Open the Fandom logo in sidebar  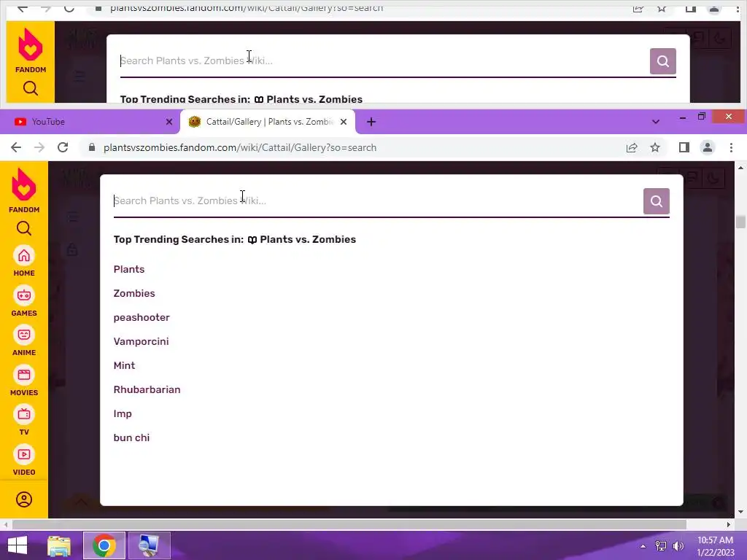point(24,190)
